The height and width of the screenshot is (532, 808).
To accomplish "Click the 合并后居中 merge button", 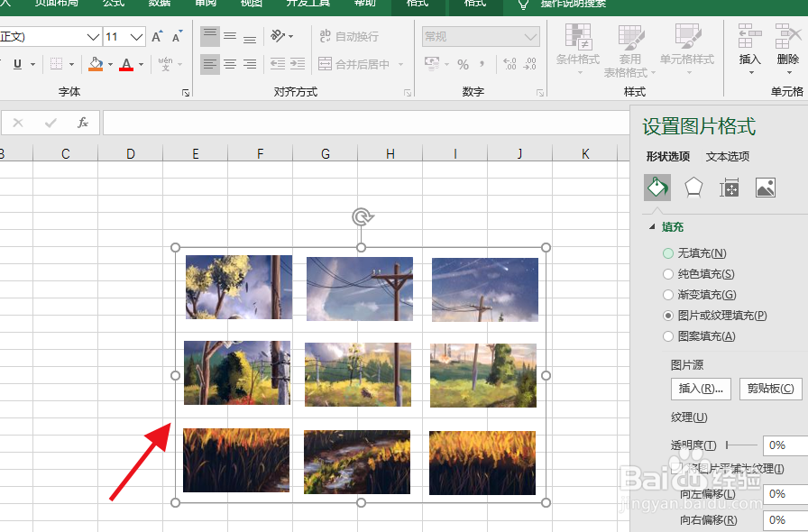I will point(354,64).
